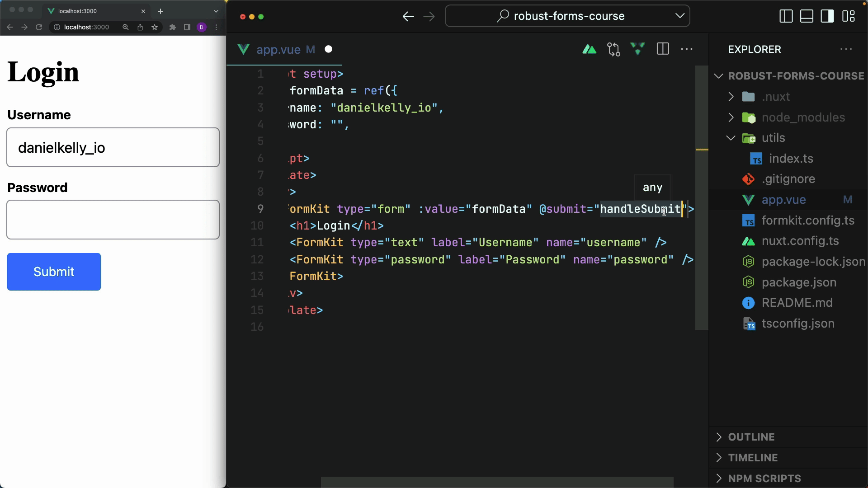Open editor More Actions ellipsis menu

[687, 49]
